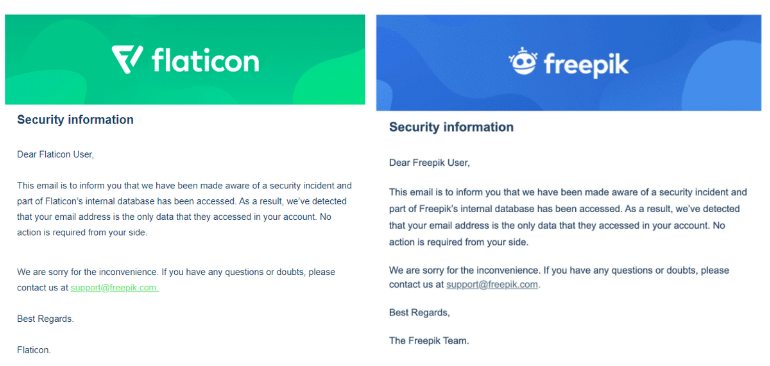
Task: Click the flaticon wordmark text in the banner
Action: tap(205, 60)
